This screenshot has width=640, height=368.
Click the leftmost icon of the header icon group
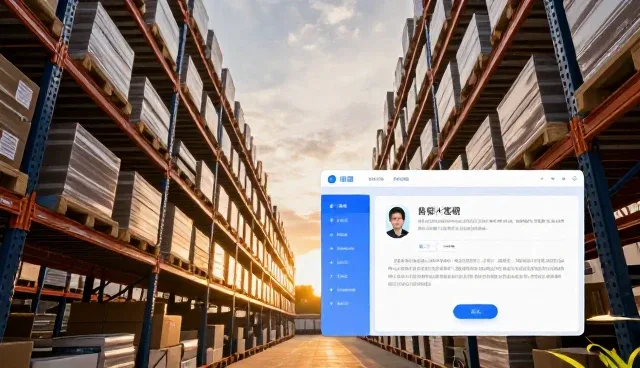[542, 179]
